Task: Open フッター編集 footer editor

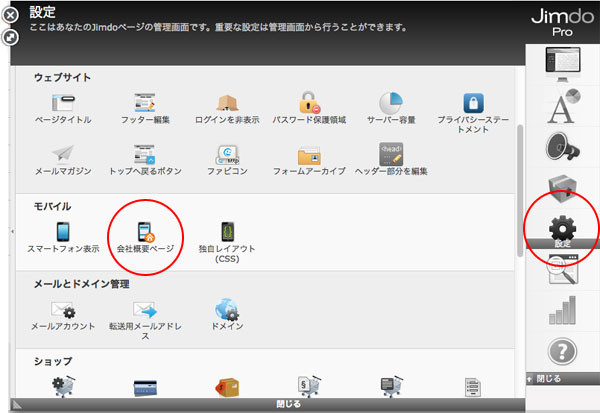Action: pos(145,109)
